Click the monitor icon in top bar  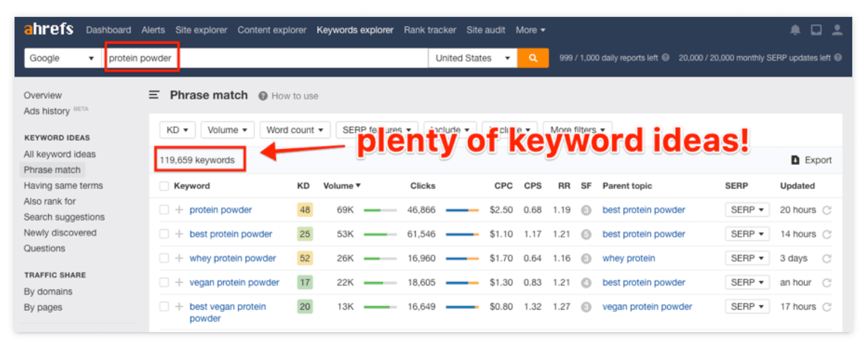coord(816,30)
